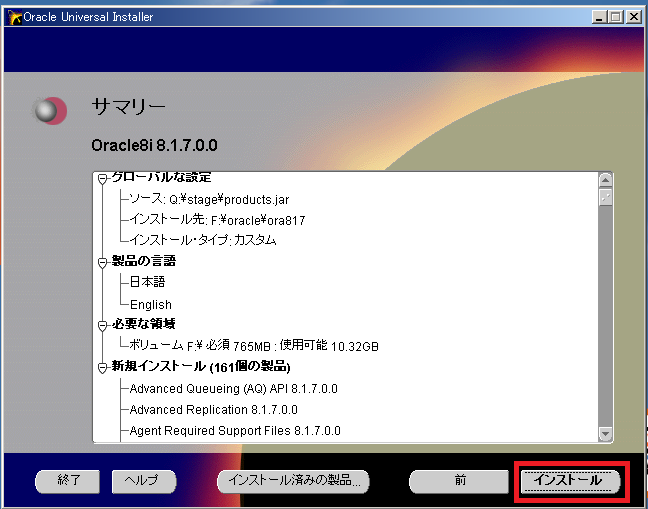Click the summary list scroll down arrow

605,434
